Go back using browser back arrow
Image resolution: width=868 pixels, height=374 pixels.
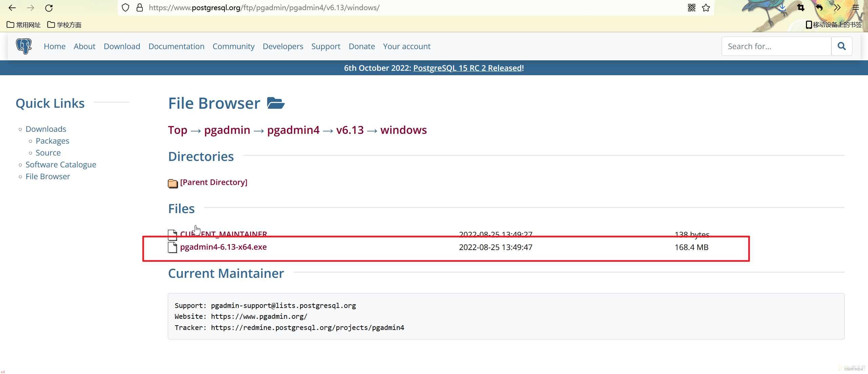(x=12, y=8)
